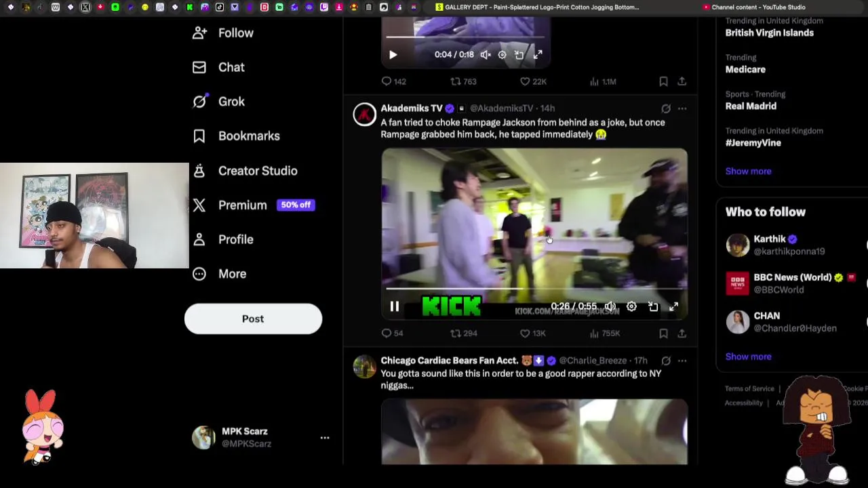This screenshot has height=488, width=868.
Task: Open Akademiks TV profile avatar
Action: pos(364,115)
